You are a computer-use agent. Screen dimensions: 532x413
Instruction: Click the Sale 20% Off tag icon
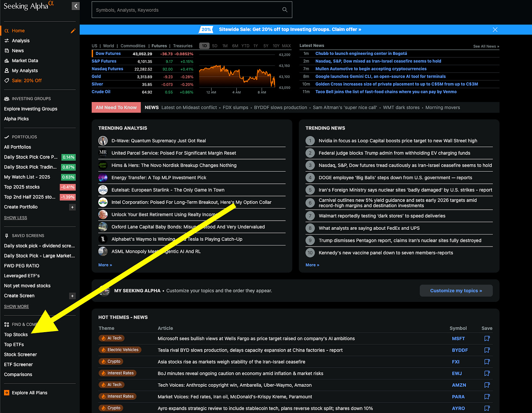point(7,80)
